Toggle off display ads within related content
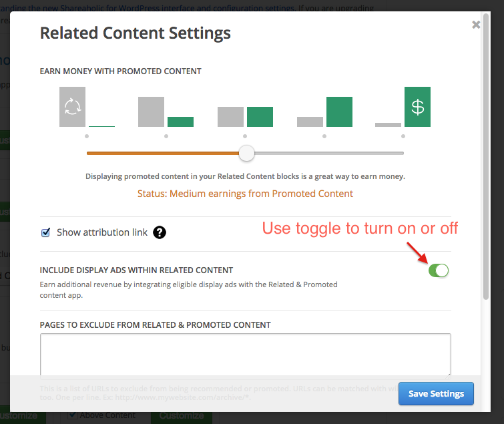This screenshot has height=424, width=504. click(439, 270)
